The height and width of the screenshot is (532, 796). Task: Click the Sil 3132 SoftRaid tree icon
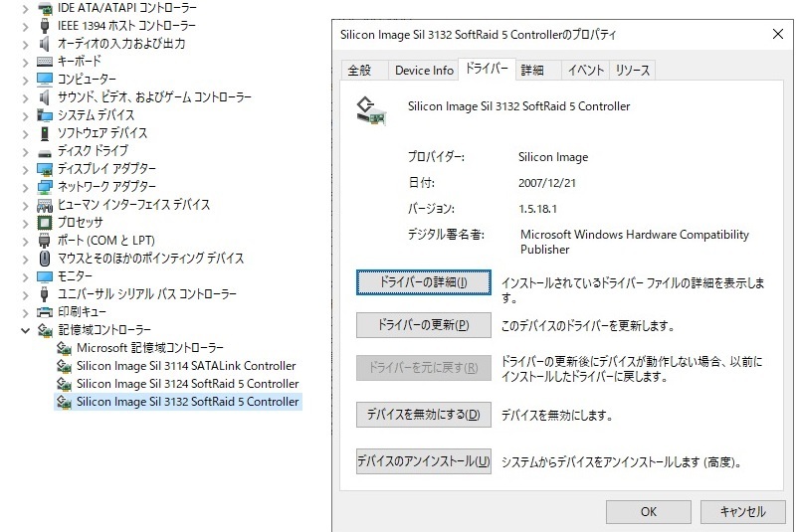64,402
